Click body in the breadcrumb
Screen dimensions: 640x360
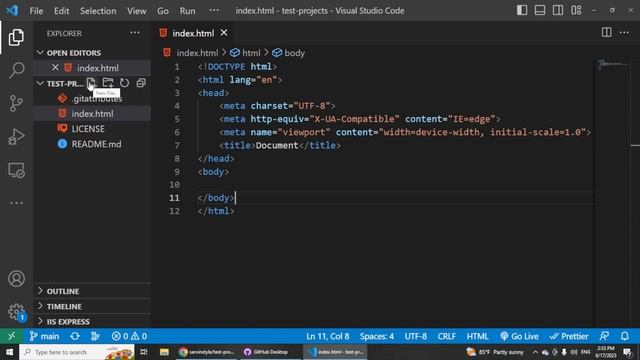(x=294, y=53)
